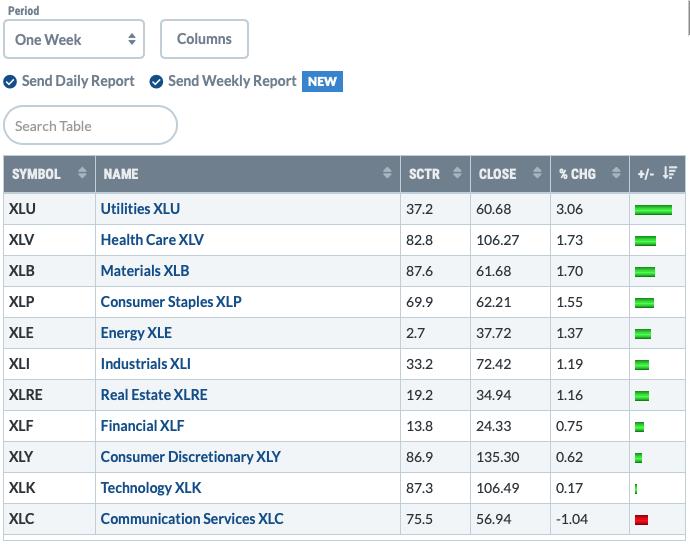
Task: Sort table by SCTR column arrows
Action: coord(457,173)
